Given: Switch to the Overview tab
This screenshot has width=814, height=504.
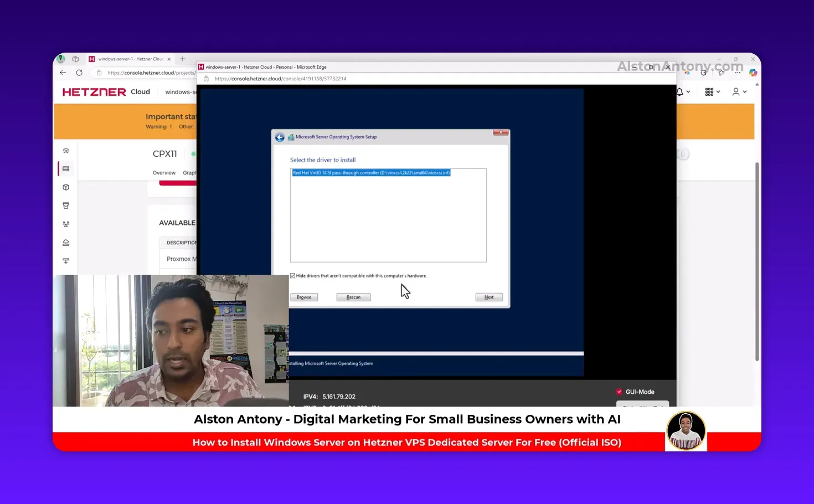Looking at the screenshot, I should click(x=164, y=173).
